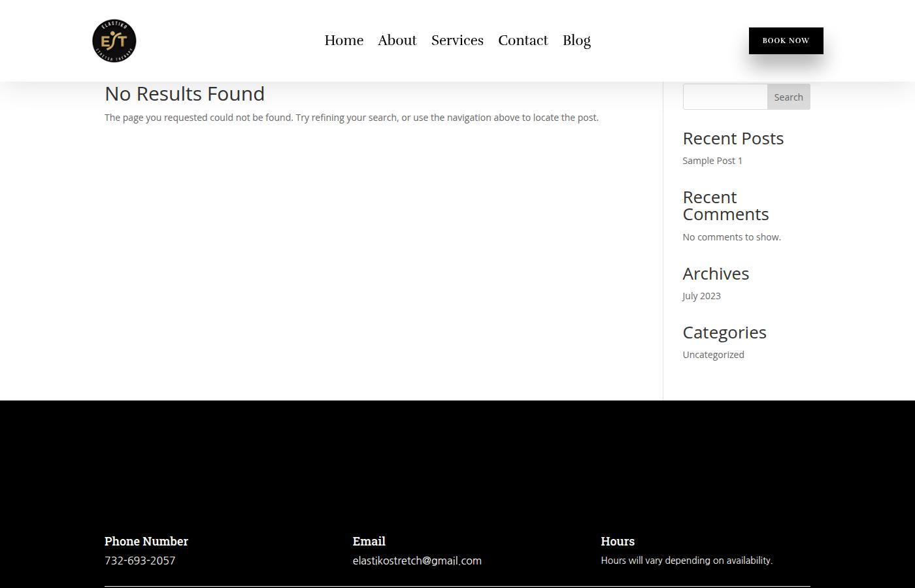Click the Hours footer heading
Screen dimensions: 915x588
[x=618, y=541]
